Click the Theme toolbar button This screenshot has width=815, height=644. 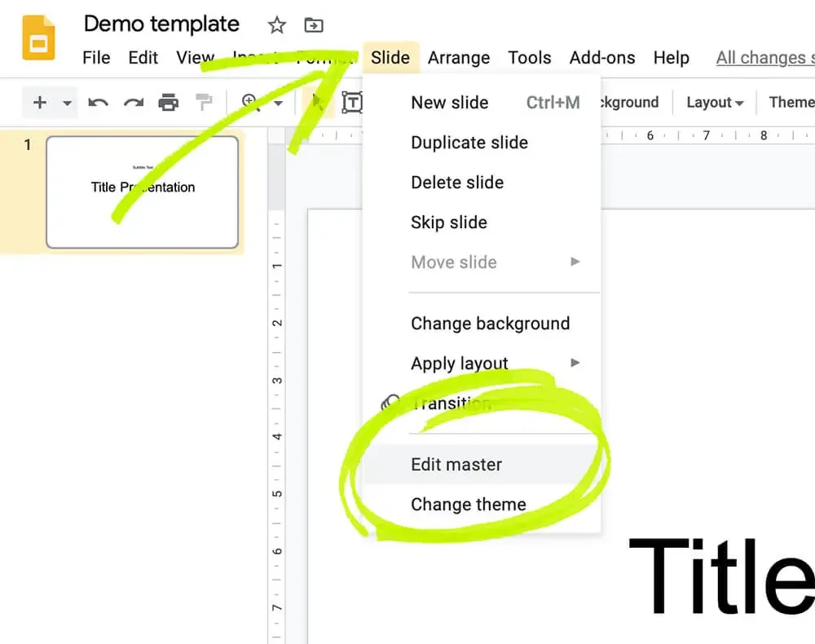pos(791,103)
